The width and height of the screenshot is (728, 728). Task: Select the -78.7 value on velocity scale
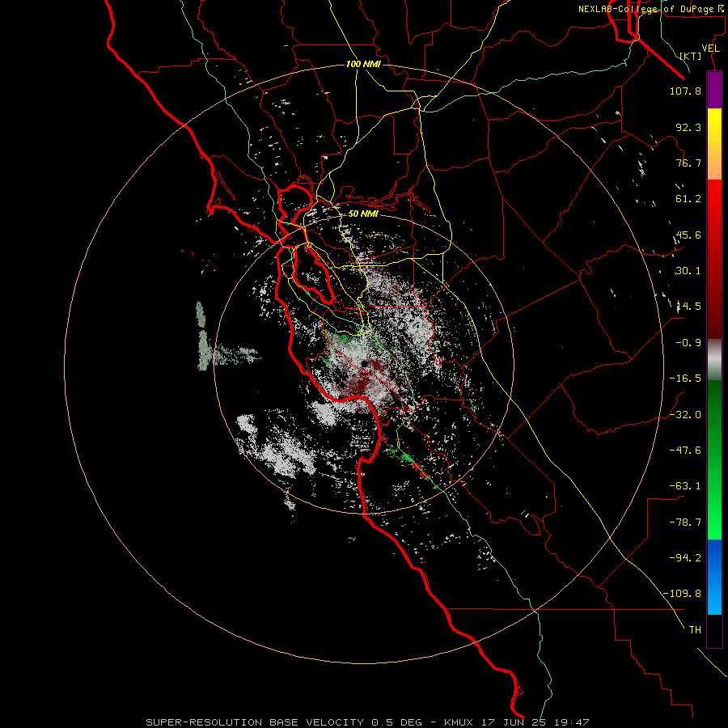(685, 523)
